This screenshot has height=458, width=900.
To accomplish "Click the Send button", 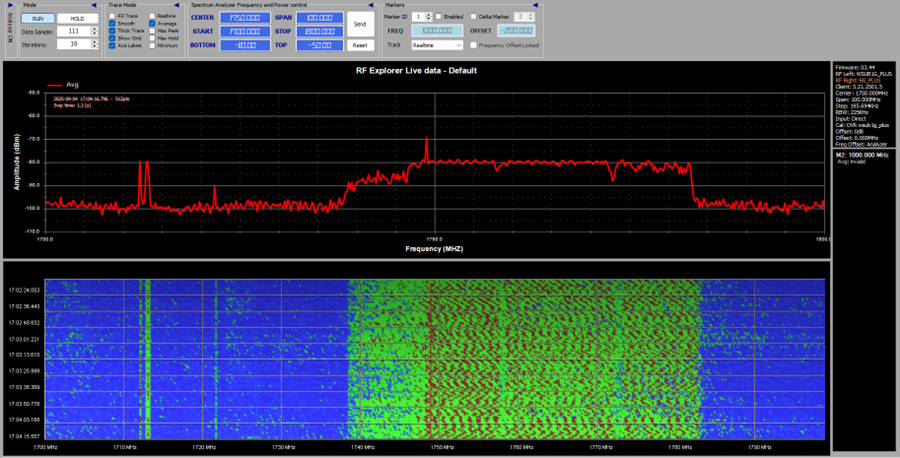I will 360,22.
